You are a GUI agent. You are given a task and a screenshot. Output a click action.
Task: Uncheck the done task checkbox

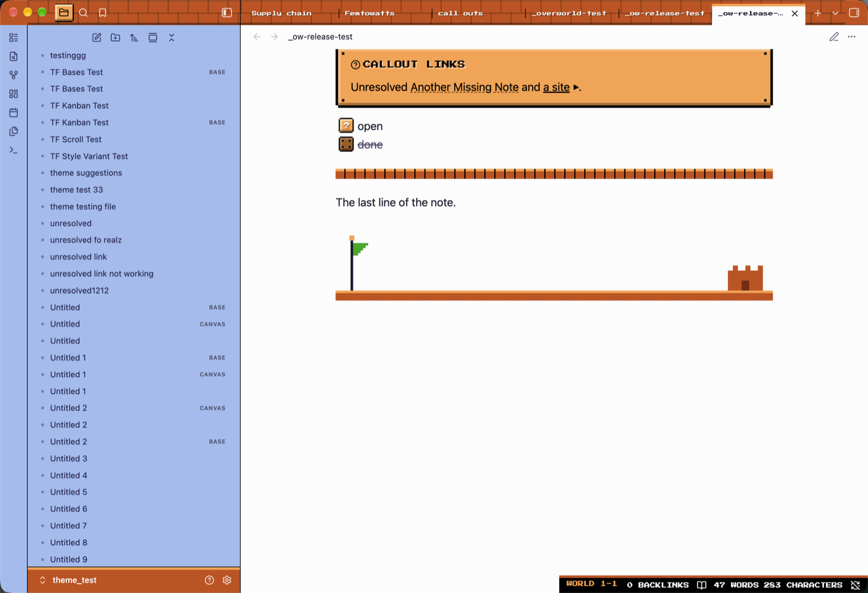click(346, 144)
